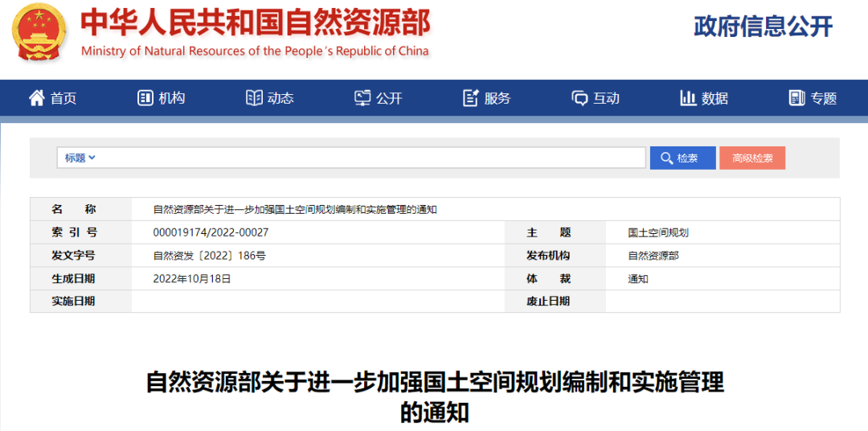The height and width of the screenshot is (431, 868).
Task: Click inside the search text input box
Action: [x=370, y=158]
